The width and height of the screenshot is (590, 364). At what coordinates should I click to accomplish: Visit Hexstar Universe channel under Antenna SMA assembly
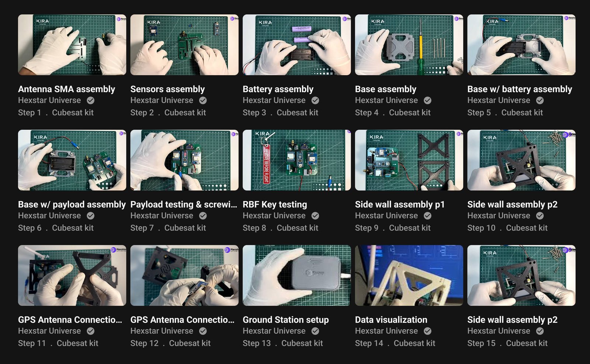[49, 100]
